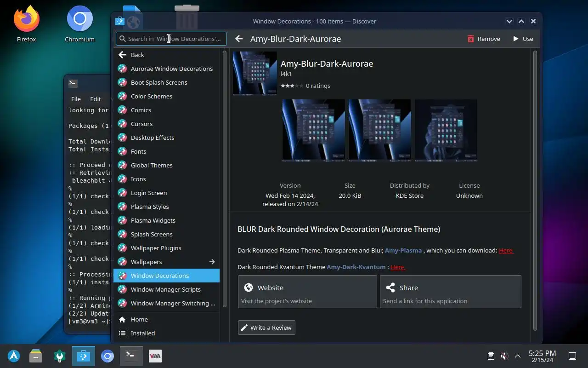
Task: Open the VM app in the taskbar
Action: tap(155, 356)
